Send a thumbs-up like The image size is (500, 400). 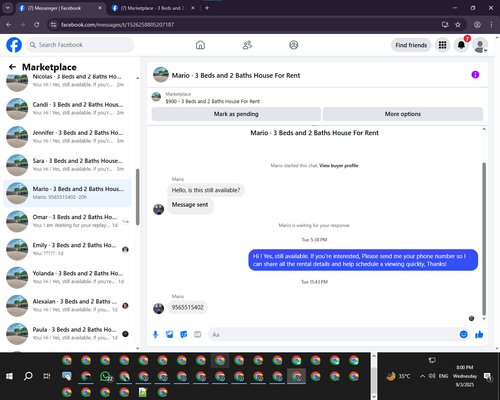pyautogui.click(x=479, y=334)
